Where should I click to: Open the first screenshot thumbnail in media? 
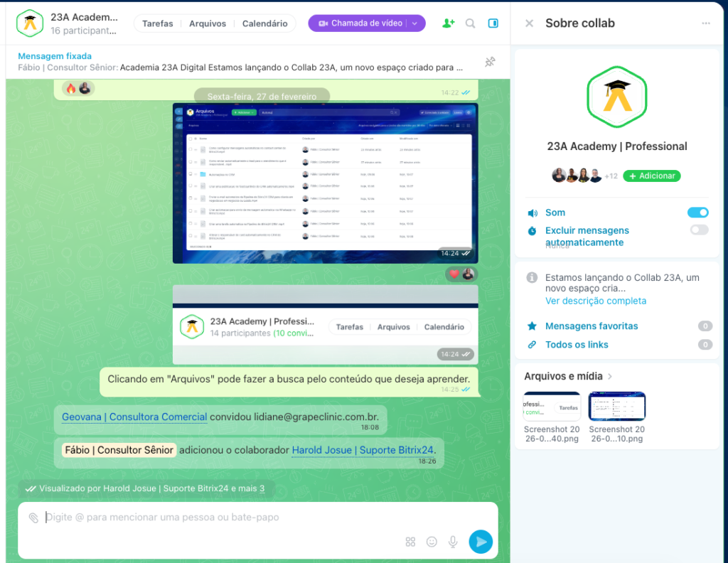tap(552, 407)
